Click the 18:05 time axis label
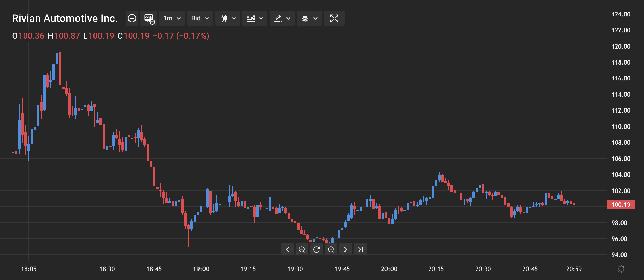644x280 pixels. 29,269
